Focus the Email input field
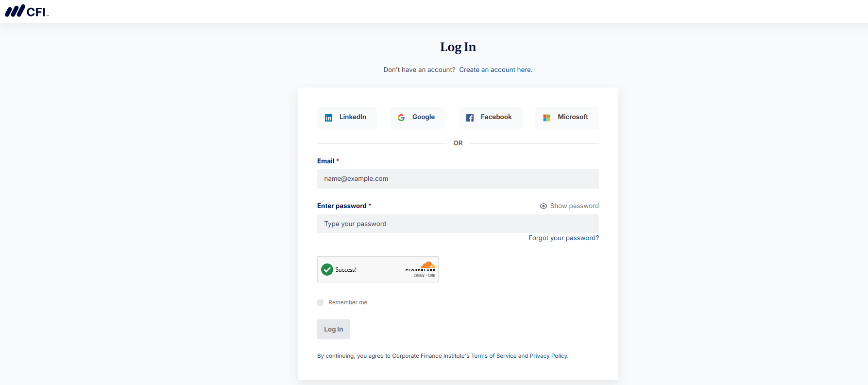Screen dimensions: 868x385 point(458,179)
